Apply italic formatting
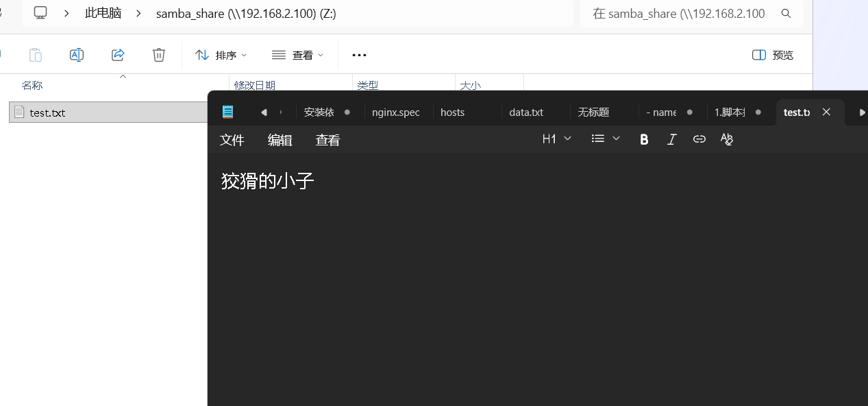Viewport: 868px width, 406px height. (671, 139)
